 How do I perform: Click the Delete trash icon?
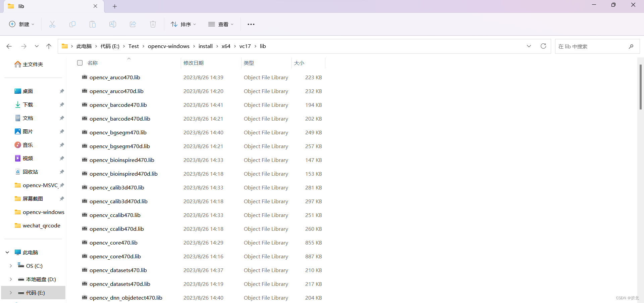(x=153, y=24)
